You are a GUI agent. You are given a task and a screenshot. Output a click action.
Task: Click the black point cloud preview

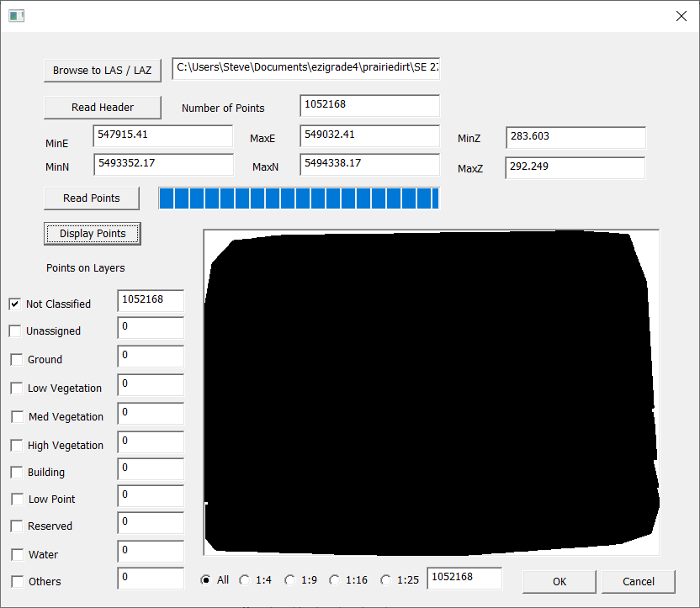click(431, 392)
